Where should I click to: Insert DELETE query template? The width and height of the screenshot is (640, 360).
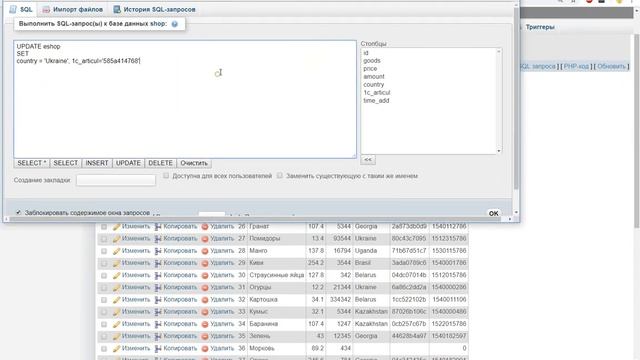coord(160,163)
